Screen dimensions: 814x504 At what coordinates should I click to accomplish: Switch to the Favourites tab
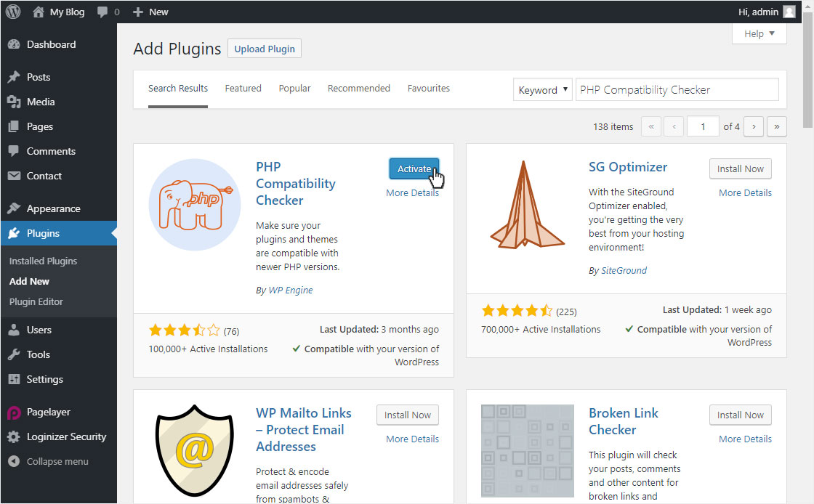pos(429,89)
